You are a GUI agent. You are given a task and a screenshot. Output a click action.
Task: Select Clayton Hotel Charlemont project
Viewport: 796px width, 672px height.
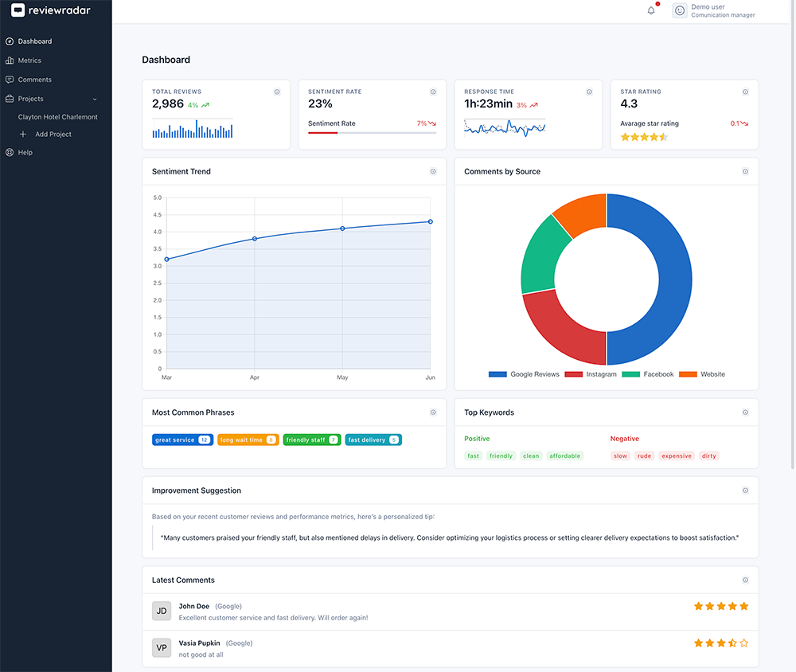[x=58, y=117]
